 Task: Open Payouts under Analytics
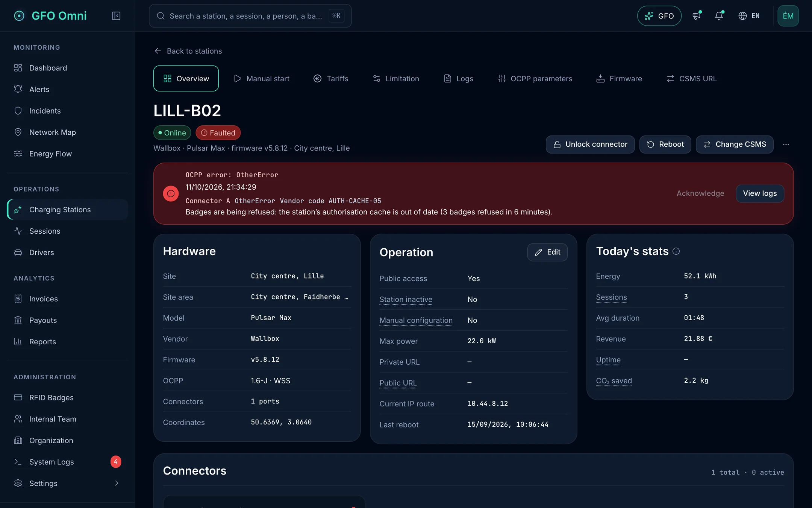[68, 321]
